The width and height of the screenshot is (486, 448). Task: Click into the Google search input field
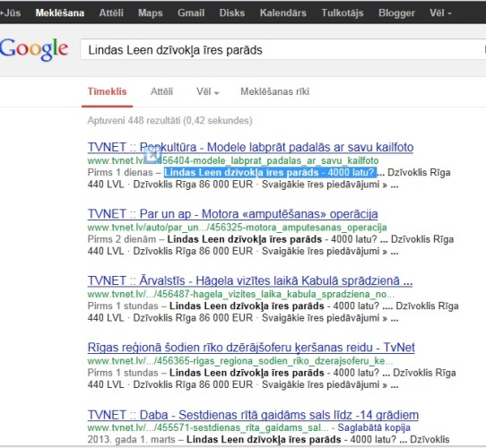click(x=282, y=50)
